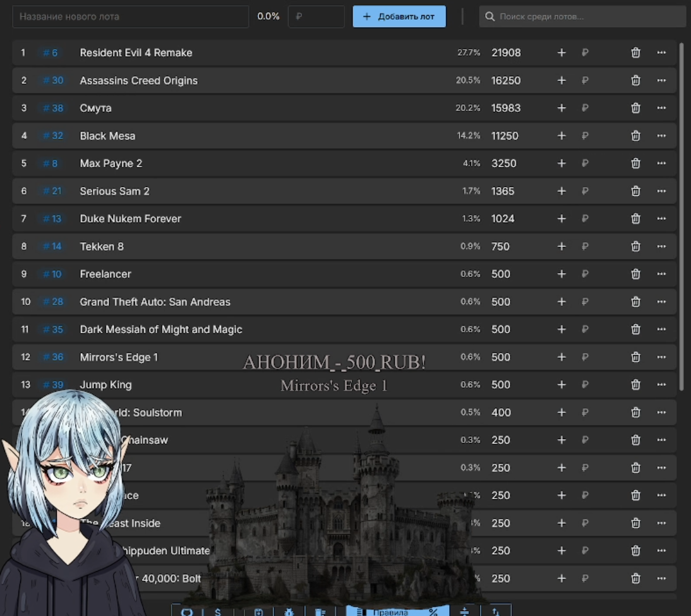Delete the Duke Nukem Forever lot
Screen dimensions: 691x616
(635, 219)
